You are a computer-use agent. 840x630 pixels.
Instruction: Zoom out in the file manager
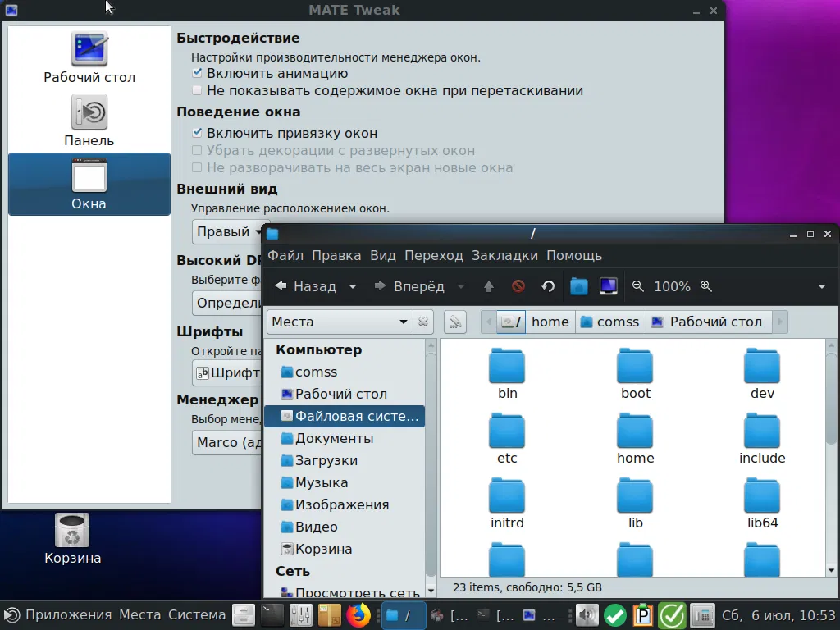click(x=637, y=286)
